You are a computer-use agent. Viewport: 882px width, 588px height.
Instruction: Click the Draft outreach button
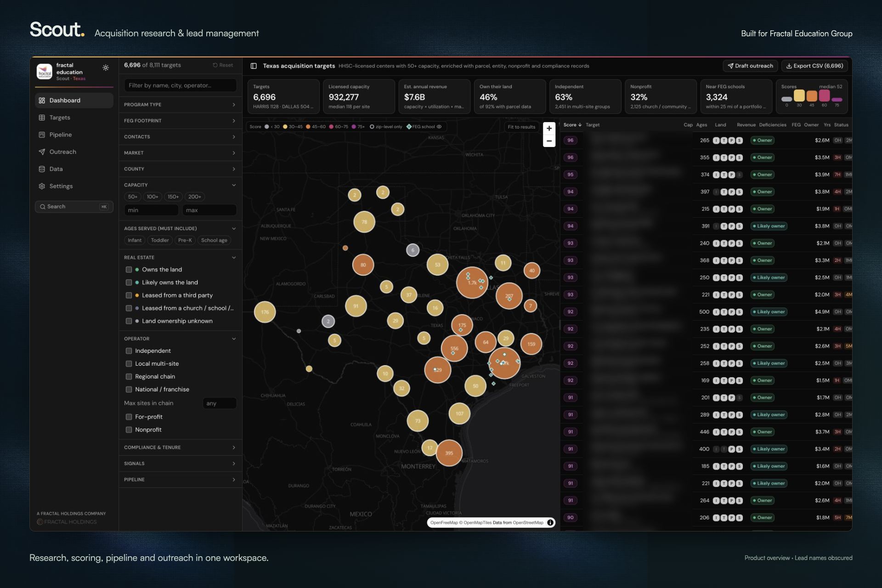pos(750,66)
